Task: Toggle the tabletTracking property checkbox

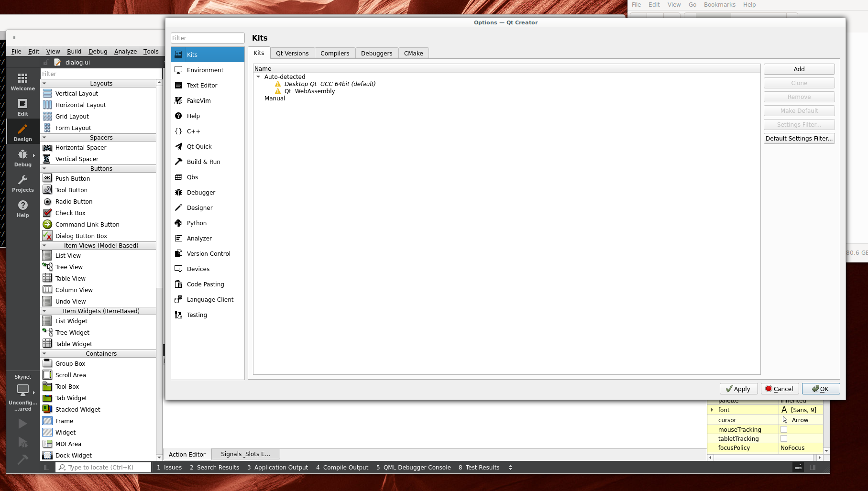Action: [x=783, y=438]
